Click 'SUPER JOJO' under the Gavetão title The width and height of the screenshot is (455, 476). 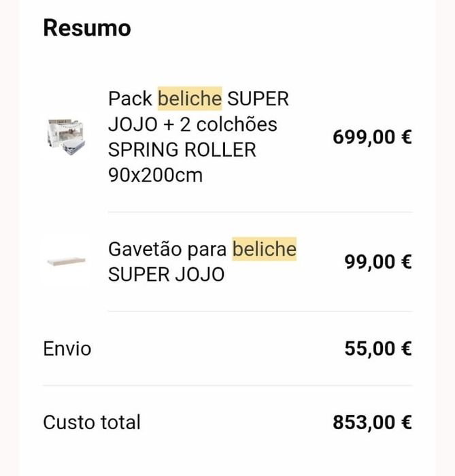tap(166, 275)
